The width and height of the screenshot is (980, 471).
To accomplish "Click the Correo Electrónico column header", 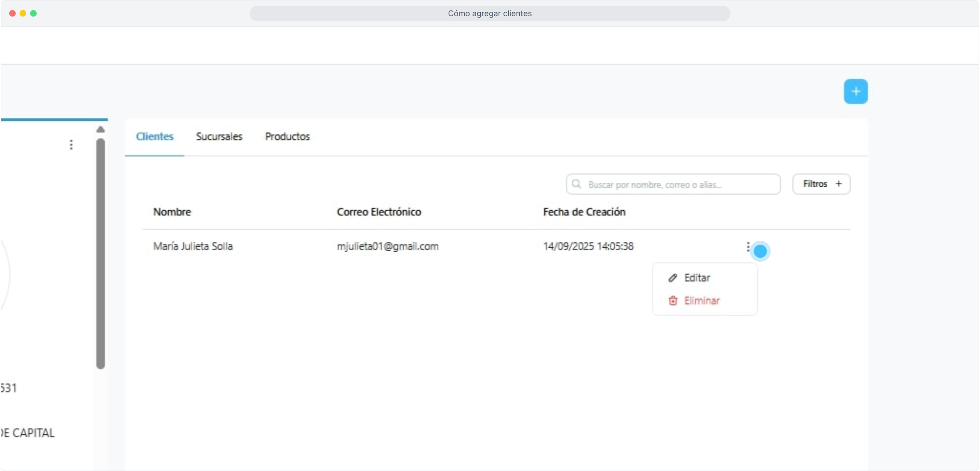I will (x=379, y=212).
